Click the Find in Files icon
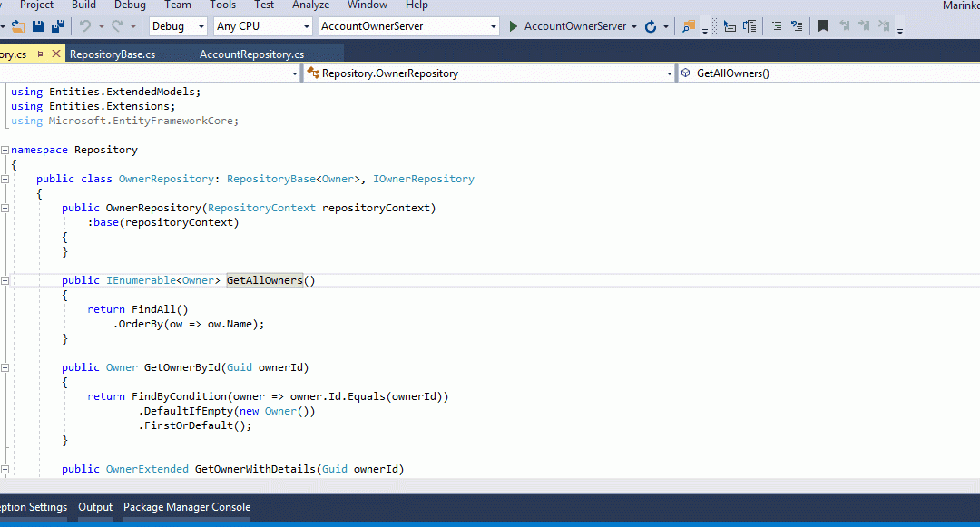 (x=690, y=26)
